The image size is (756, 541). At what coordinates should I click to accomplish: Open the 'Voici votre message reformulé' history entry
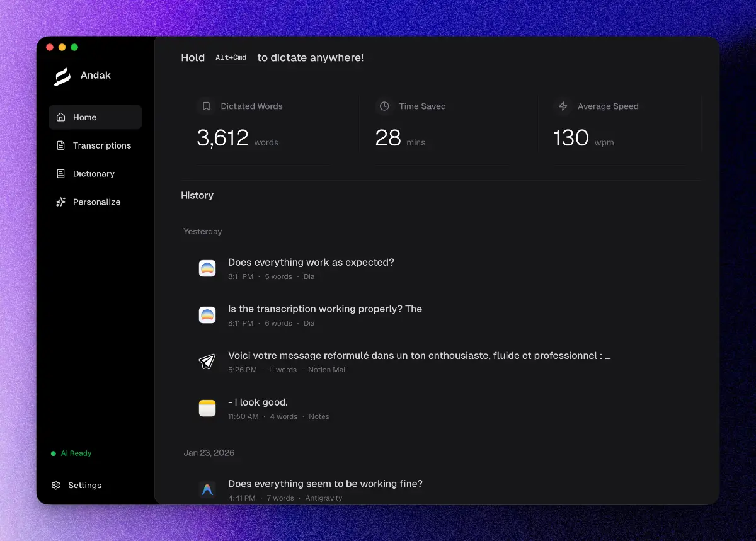click(x=418, y=355)
